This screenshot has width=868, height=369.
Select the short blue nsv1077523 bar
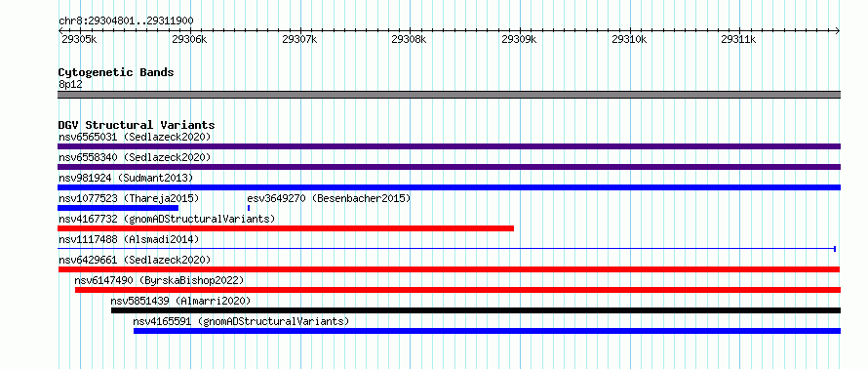(118, 208)
